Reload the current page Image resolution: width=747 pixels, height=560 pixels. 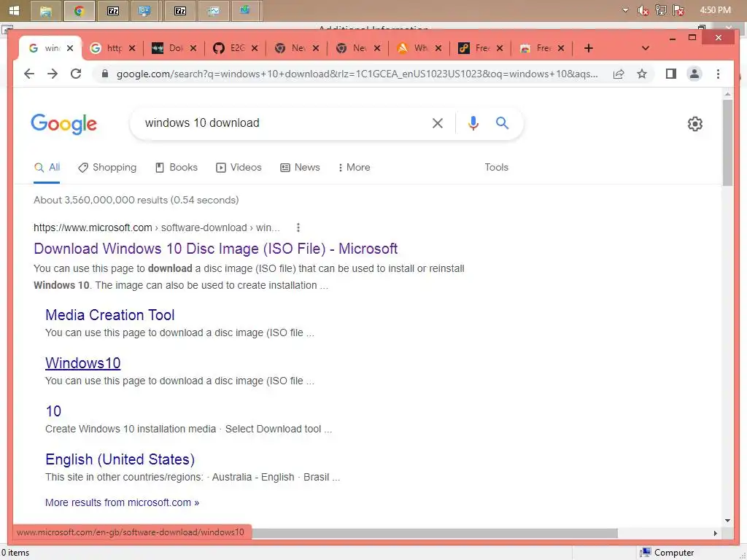(76, 74)
